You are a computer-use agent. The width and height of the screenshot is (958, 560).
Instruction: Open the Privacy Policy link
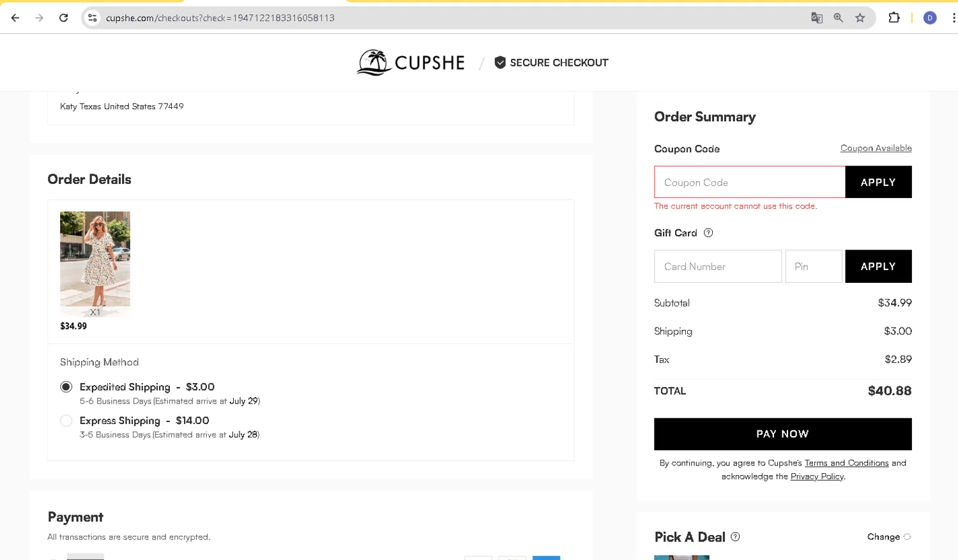click(817, 476)
